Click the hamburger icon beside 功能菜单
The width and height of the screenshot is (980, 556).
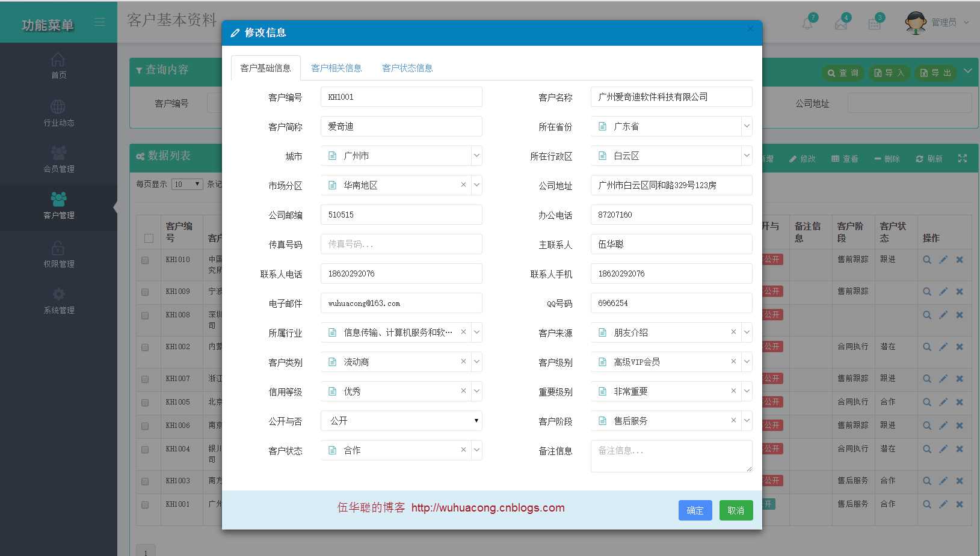pyautogui.click(x=99, y=22)
